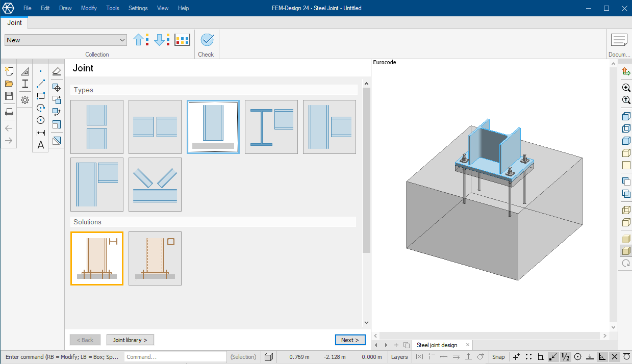Click the printer icon

(x=9, y=112)
